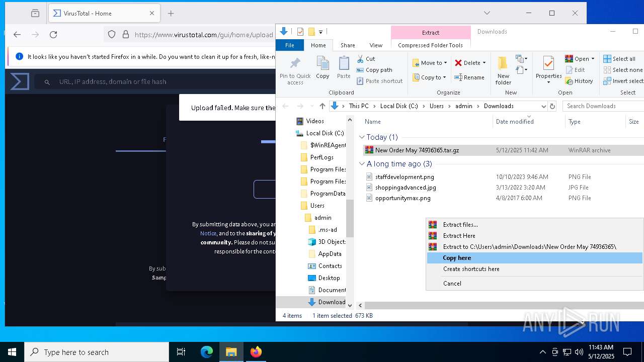Choose Extract Here from context menu
Image resolution: width=644 pixels, height=362 pixels.
pyautogui.click(x=534, y=236)
